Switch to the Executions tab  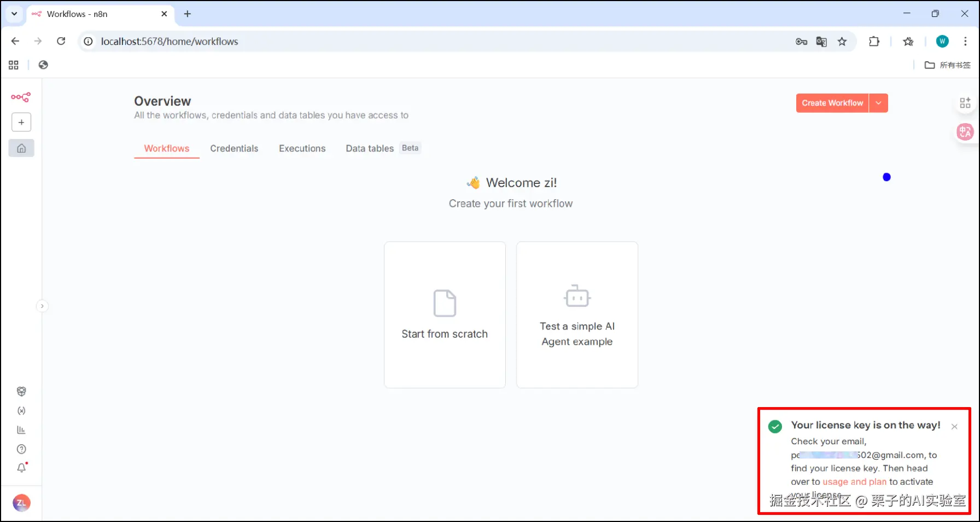point(302,148)
